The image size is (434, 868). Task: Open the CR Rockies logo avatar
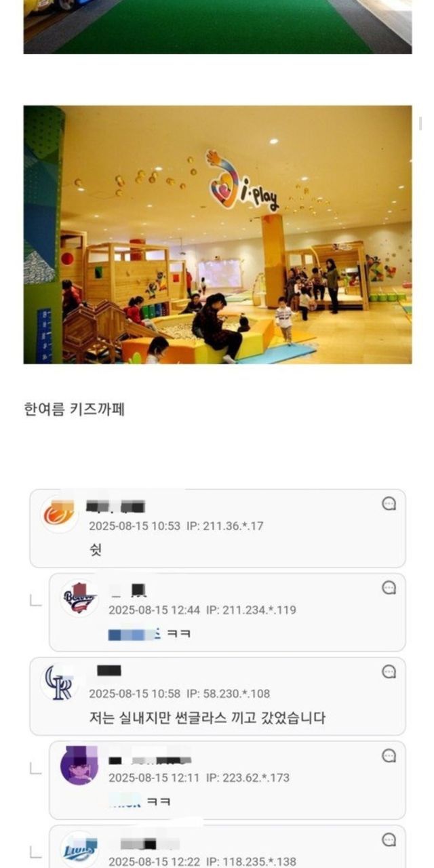point(59,682)
